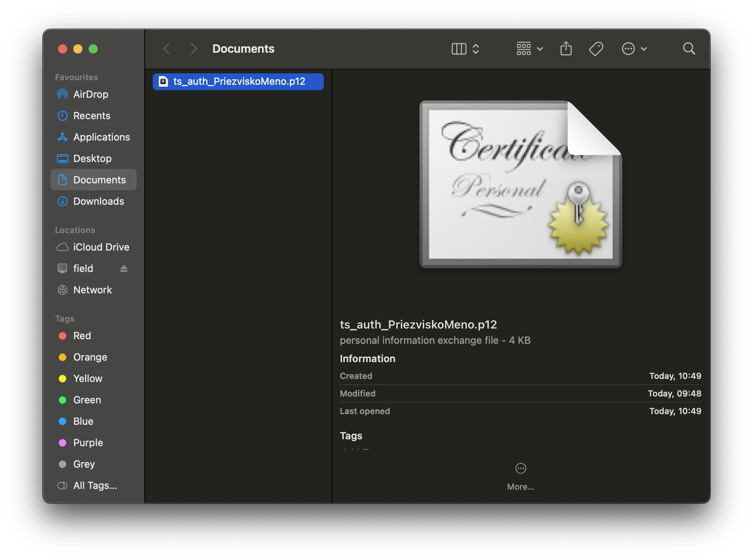This screenshot has height=560, width=753.
Task: Select file ts_auth_PriezviskoMeno.p12 in column list
Action: tap(238, 81)
